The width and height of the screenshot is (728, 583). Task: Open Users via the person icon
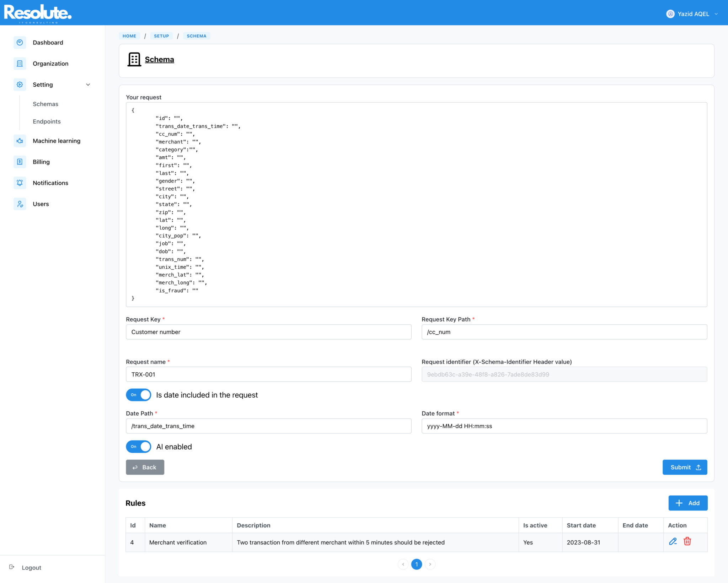20,204
